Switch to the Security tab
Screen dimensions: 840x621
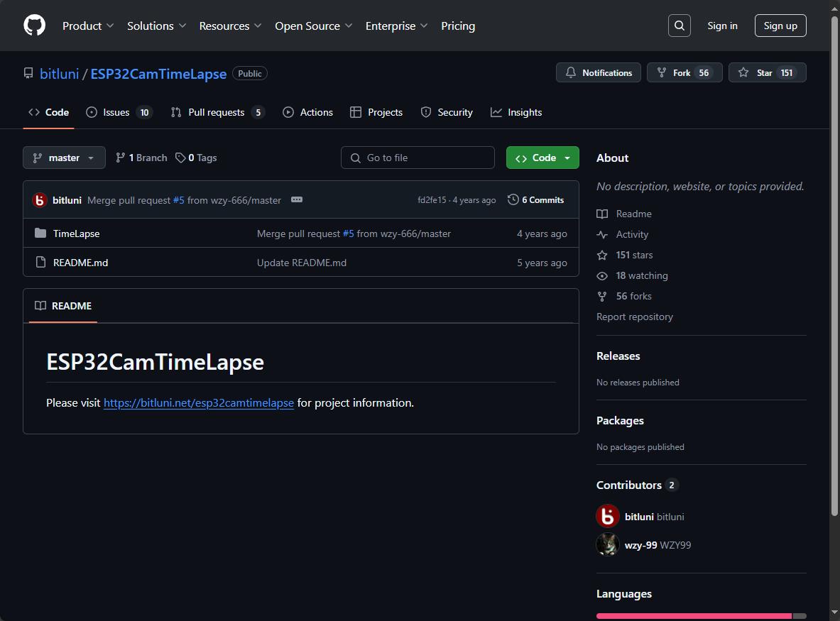coord(447,112)
